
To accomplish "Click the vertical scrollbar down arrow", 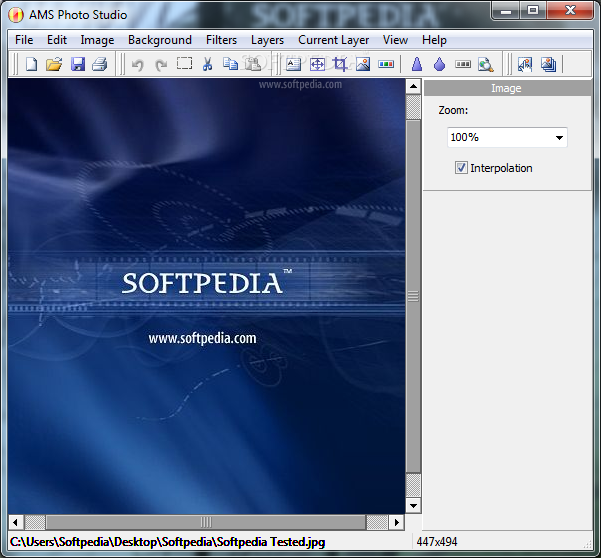I will point(413,505).
